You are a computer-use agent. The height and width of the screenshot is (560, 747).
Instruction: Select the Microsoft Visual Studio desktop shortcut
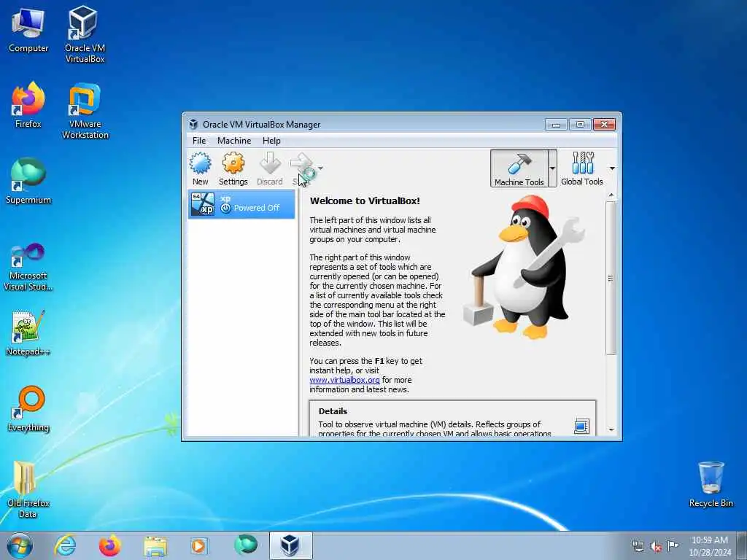[28, 267]
